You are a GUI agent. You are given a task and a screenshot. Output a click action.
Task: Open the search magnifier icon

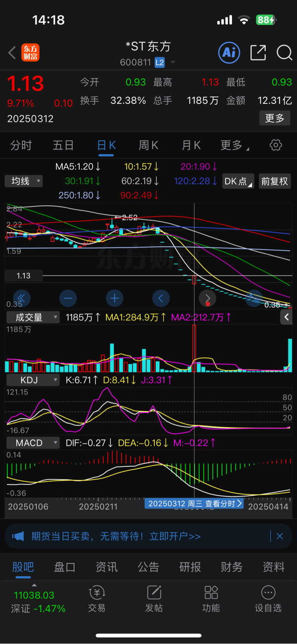tap(284, 53)
